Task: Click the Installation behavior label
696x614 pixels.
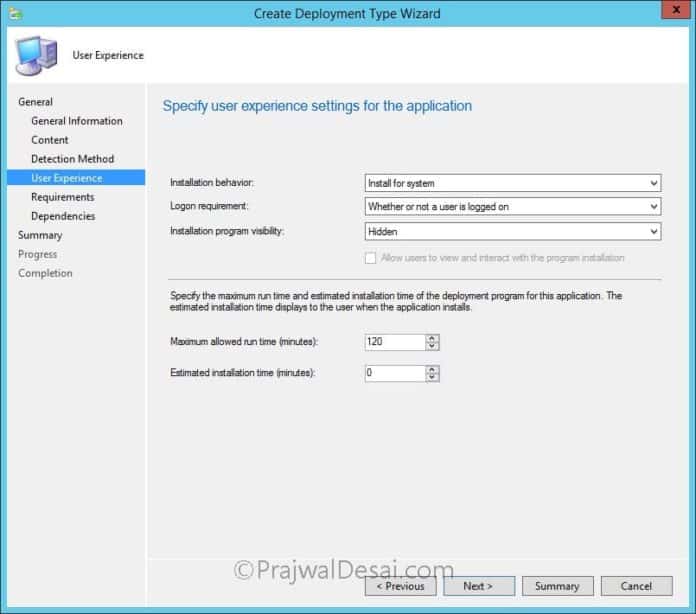Action: point(212,182)
